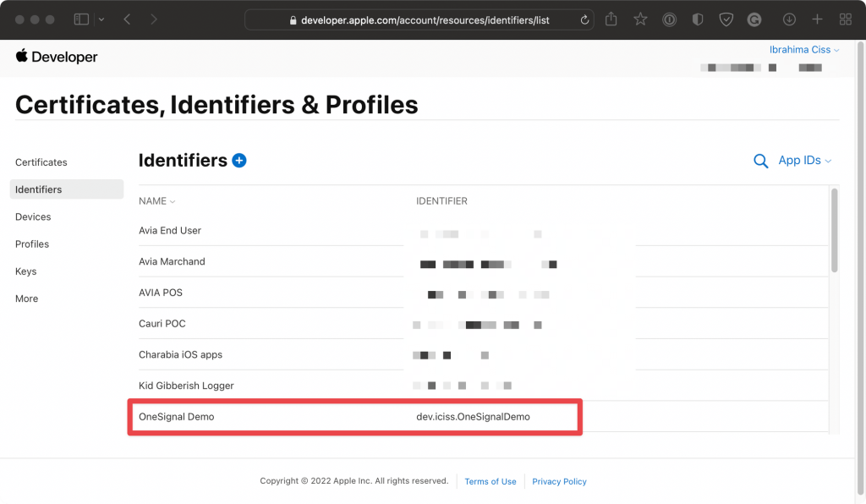This screenshot has height=504, width=866.
Task: Open Terms of Use link
Action: pyautogui.click(x=491, y=481)
